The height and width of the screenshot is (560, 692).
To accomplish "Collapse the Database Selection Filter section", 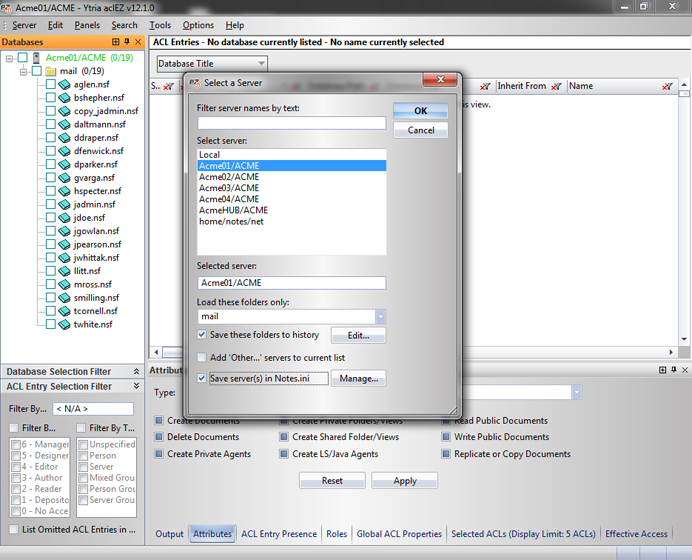I will 136,372.
